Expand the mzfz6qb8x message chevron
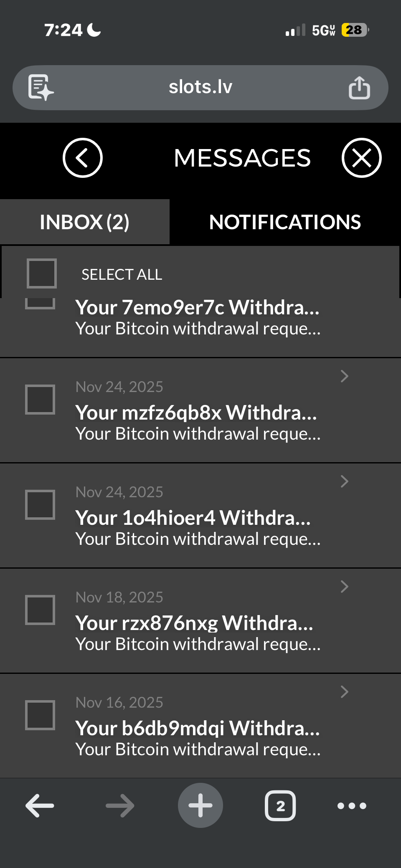401x868 pixels. click(x=344, y=376)
